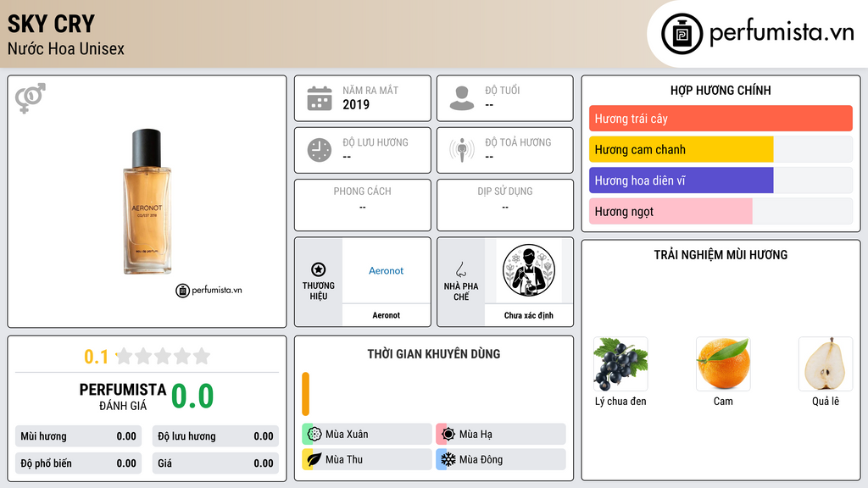Click the Hương cam chanh accord bar
This screenshot has width=868, height=488.
click(721, 149)
